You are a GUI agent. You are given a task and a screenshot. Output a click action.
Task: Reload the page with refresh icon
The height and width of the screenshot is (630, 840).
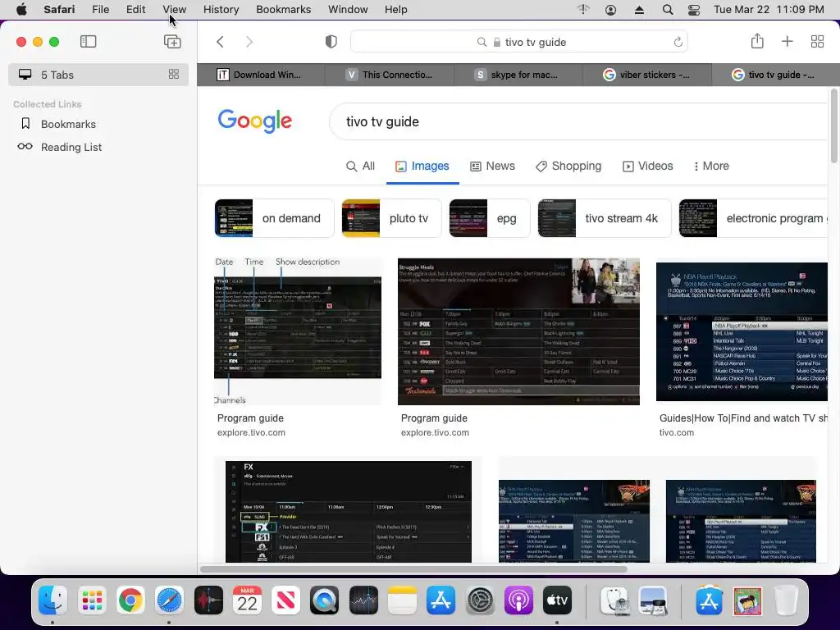(x=678, y=42)
